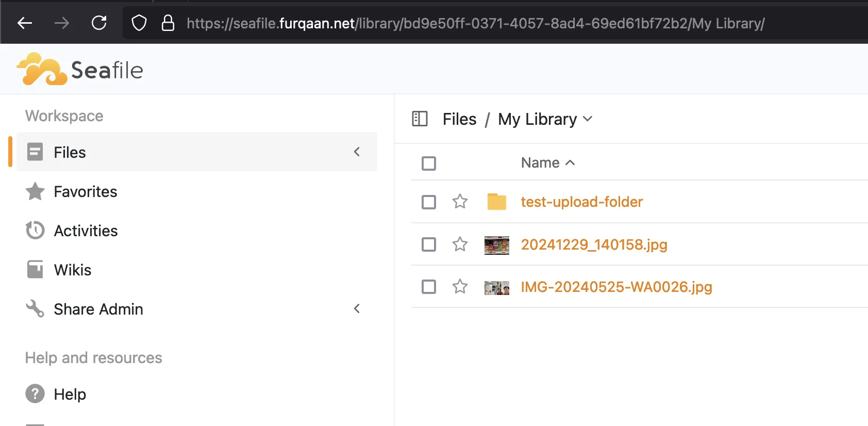Star the IMG-20240525-WA0026.jpg file
This screenshot has width=868, height=426.
point(460,287)
